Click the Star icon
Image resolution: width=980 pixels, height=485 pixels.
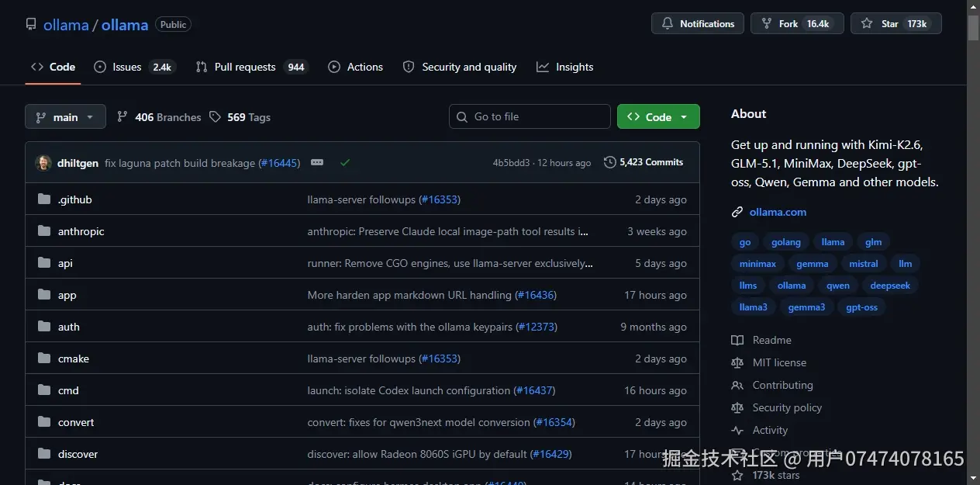pos(867,24)
